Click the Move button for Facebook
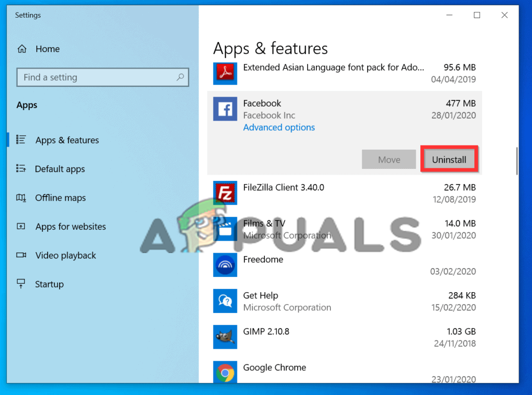 tap(389, 159)
